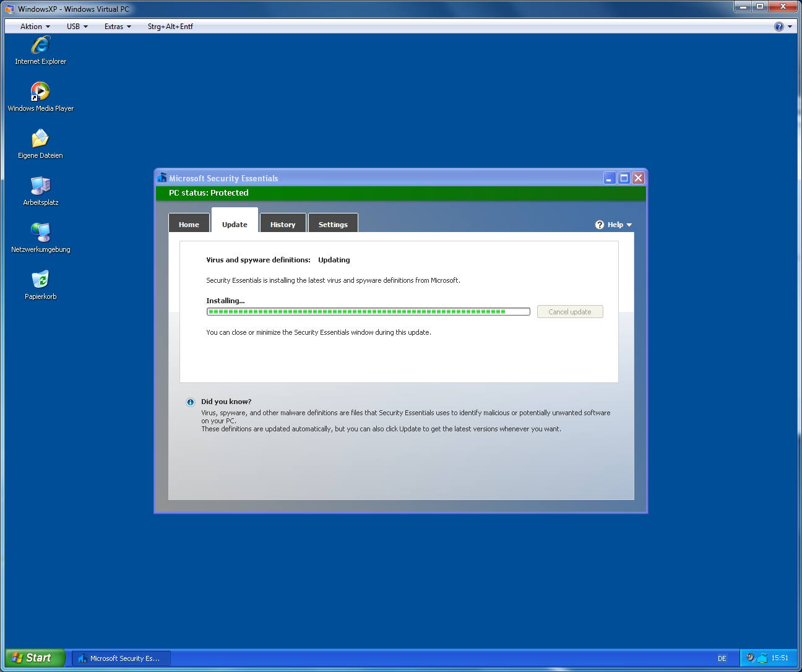Click the Security Essentials title bar icon

click(x=162, y=178)
